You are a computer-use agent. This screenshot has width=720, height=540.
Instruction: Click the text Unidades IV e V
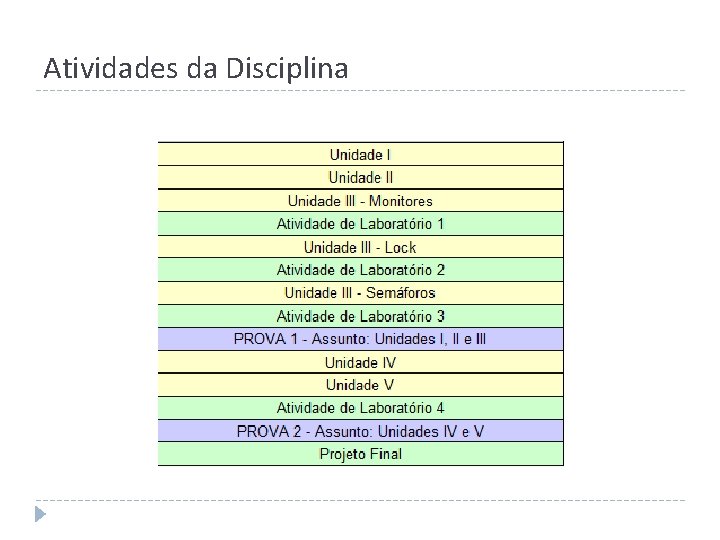pos(431,432)
